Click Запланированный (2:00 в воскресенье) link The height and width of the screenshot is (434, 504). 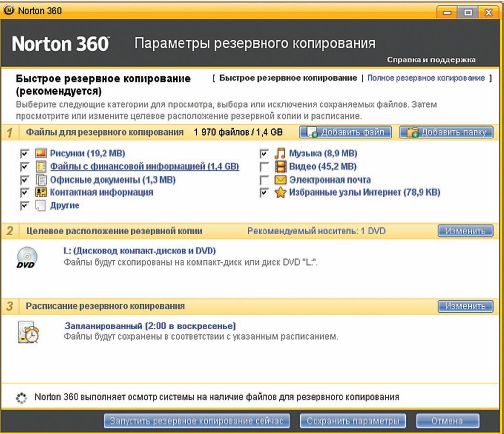tap(150, 326)
